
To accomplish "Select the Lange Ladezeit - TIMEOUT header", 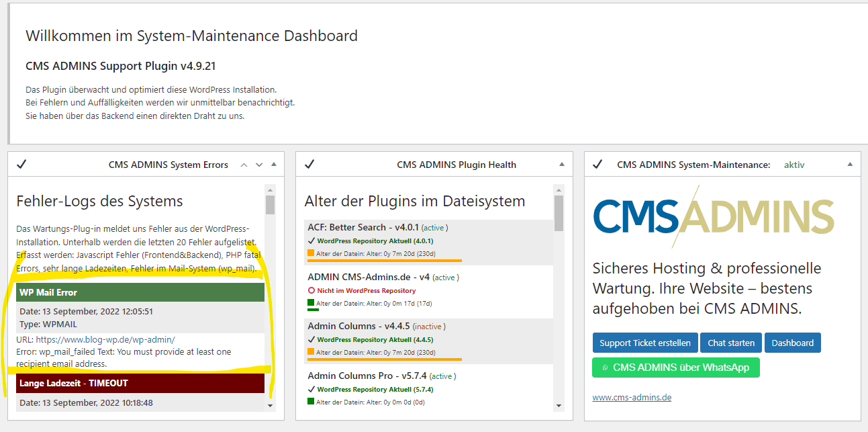I will tap(140, 383).
